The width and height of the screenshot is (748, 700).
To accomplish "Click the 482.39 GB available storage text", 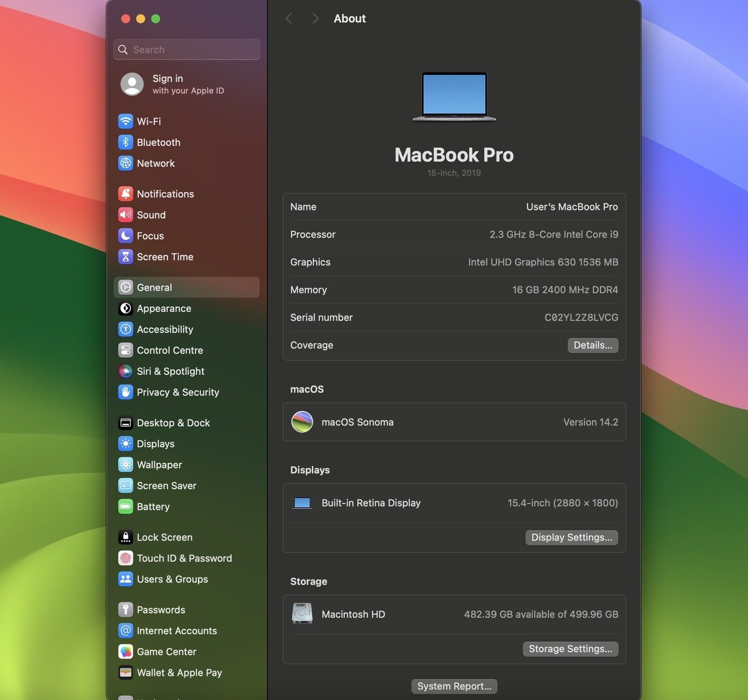I will 541,614.
